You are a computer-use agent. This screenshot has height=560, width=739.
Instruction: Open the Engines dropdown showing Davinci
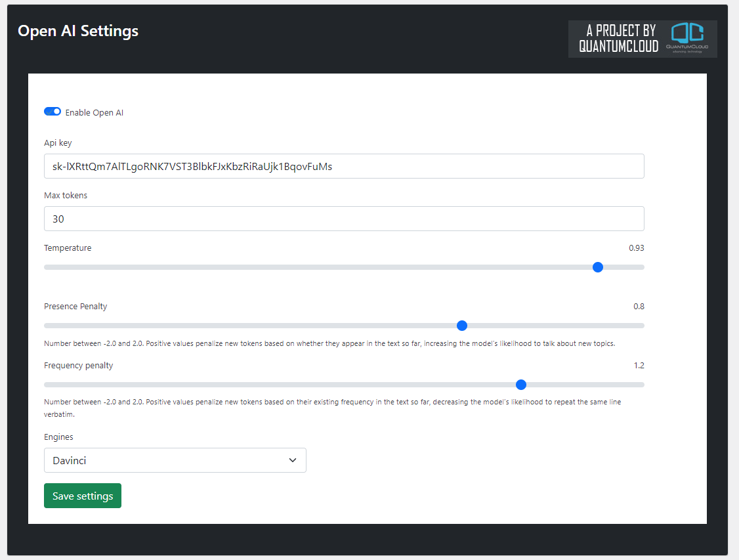click(x=175, y=460)
